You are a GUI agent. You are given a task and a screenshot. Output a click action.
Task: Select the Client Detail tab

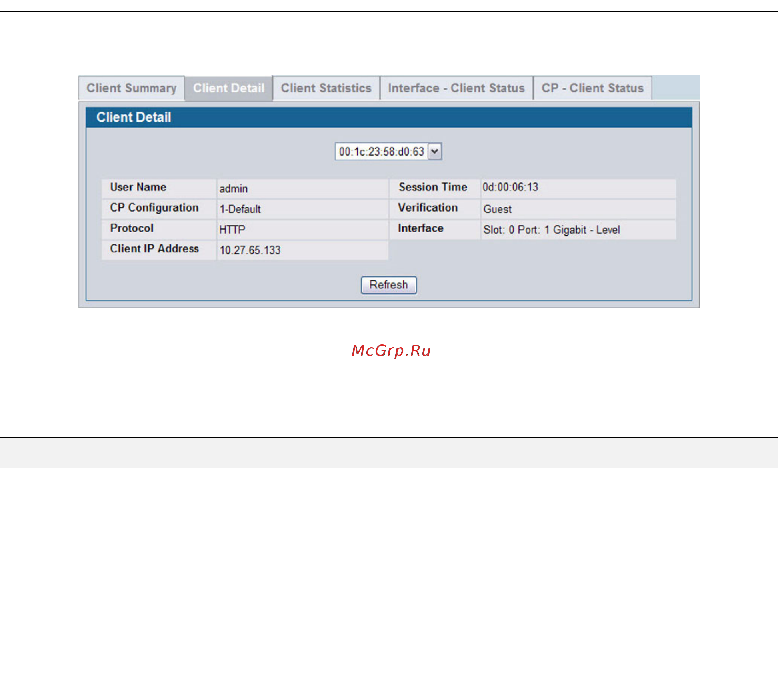228,88
